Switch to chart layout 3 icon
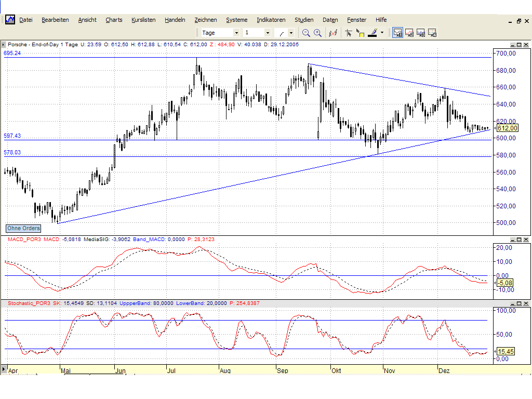 click(421, 32)
